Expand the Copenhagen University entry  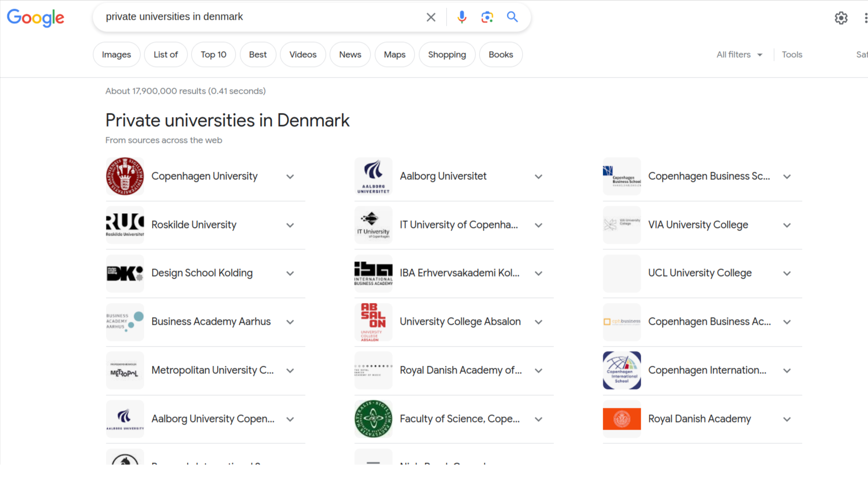tap(290, 177)
